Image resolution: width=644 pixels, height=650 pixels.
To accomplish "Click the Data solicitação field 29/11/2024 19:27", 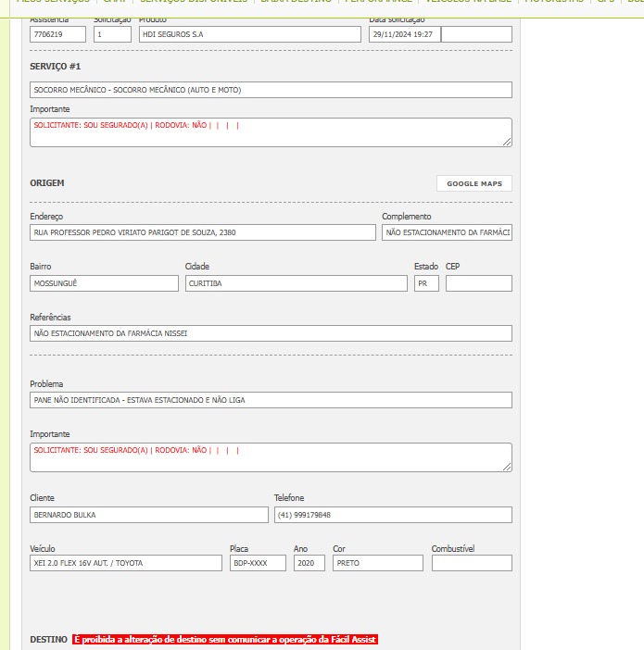I will [405, 34].
